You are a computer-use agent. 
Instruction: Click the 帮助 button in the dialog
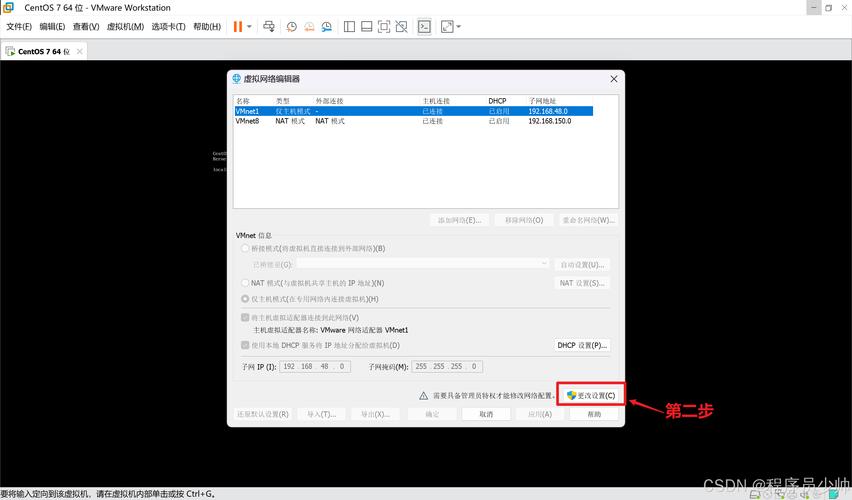tap(594, 414)
